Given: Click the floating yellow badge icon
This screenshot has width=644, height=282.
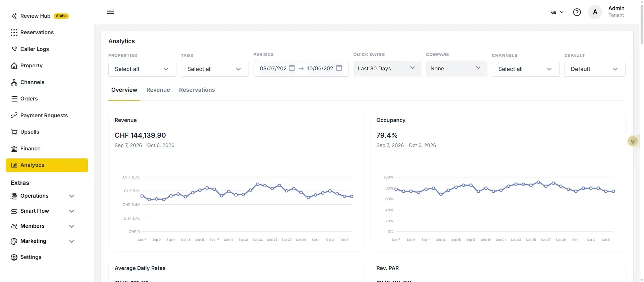Looking at the screenshot, I should (633, 141).
